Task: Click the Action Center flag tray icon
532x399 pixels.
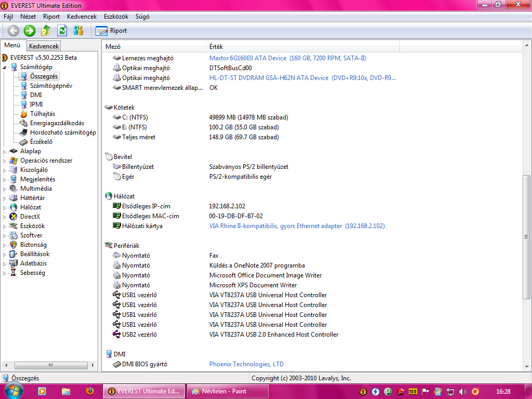Action: pos(425,392)
